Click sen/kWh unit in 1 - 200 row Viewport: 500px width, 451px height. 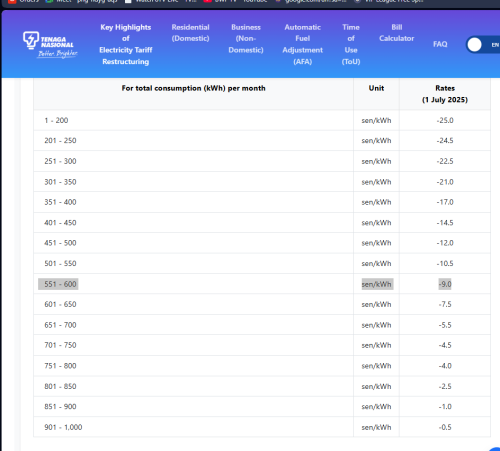[x=376, y=120]
